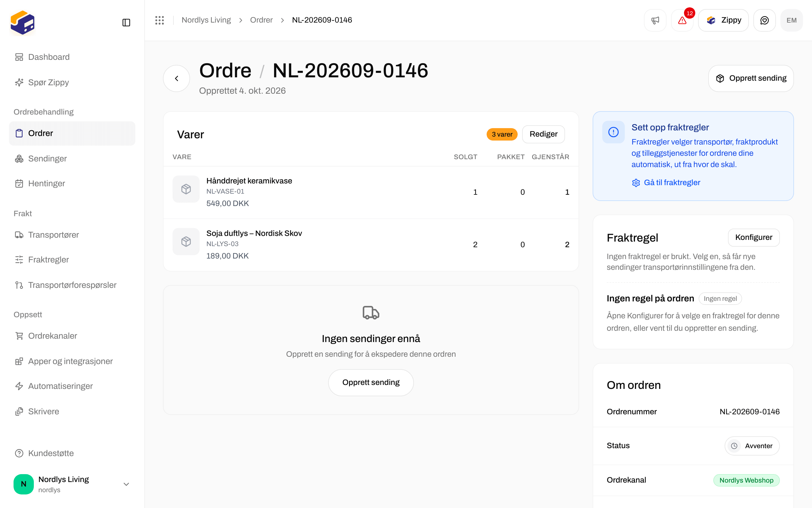This screenshot has height=508, width=812.
Task: Open Apper og integrasjoner
Action: pyautogui.click(x=72, y=361)
